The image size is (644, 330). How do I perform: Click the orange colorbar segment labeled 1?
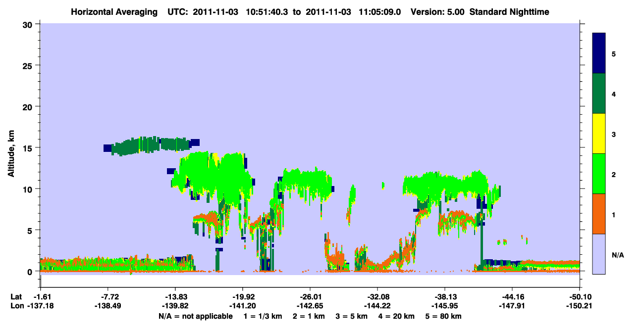(x=599, y=214)
